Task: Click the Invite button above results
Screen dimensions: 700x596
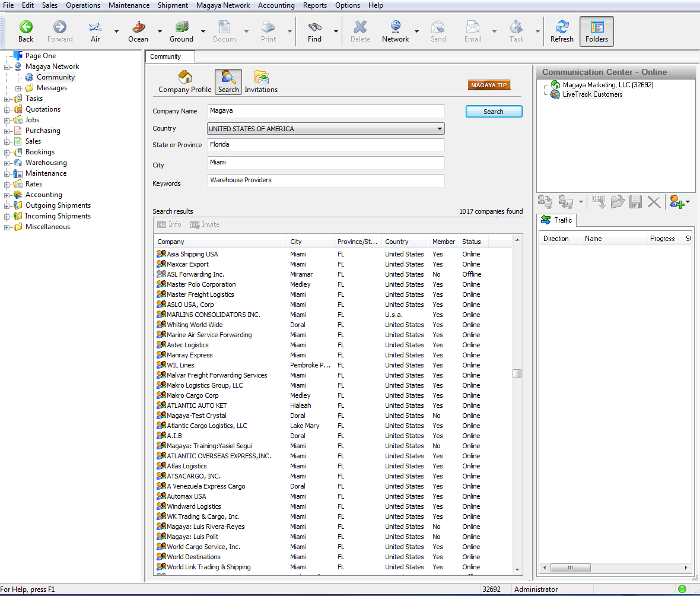Action: tap(205, 224)
